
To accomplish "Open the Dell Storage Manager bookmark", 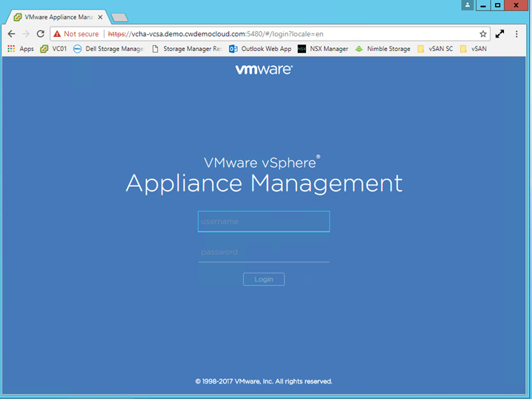I will 109,49.
